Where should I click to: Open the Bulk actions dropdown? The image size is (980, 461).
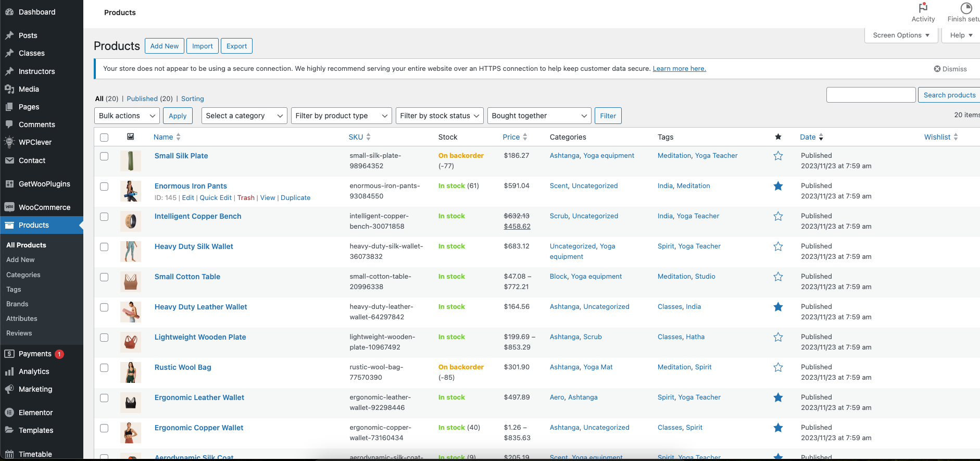pos(127,116)
